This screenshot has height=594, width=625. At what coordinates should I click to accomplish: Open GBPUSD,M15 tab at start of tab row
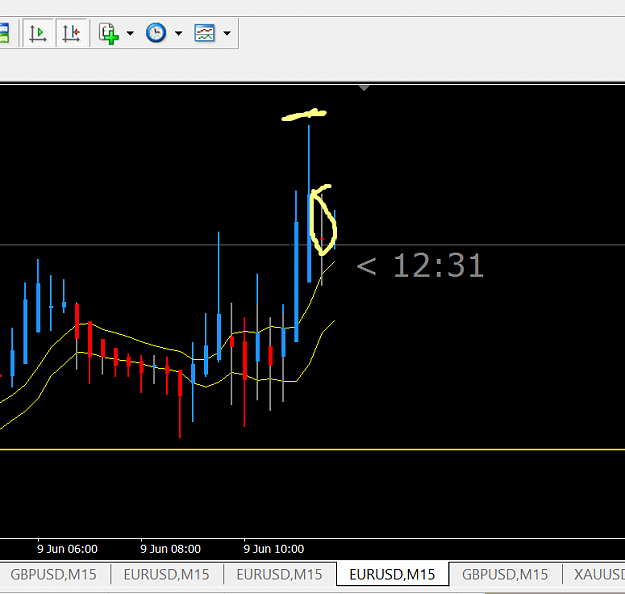click(54, 574)
